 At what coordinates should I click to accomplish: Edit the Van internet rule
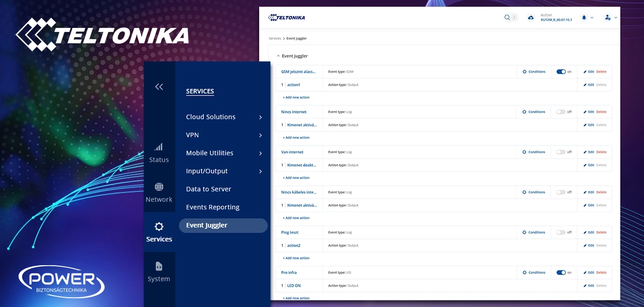coord(588,152)
